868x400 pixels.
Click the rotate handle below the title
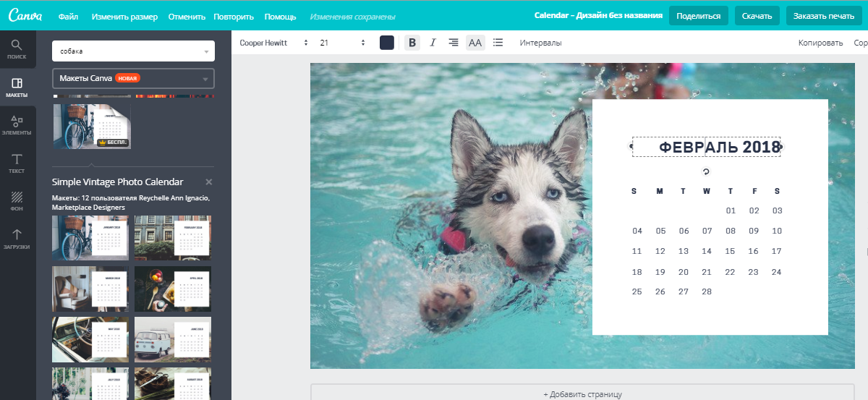(706, 171)
